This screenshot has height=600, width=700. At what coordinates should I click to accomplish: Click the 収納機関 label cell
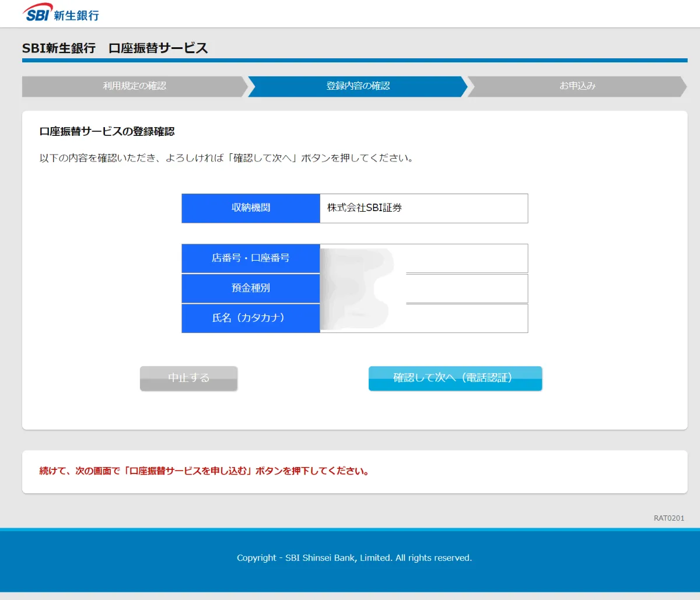251,208
